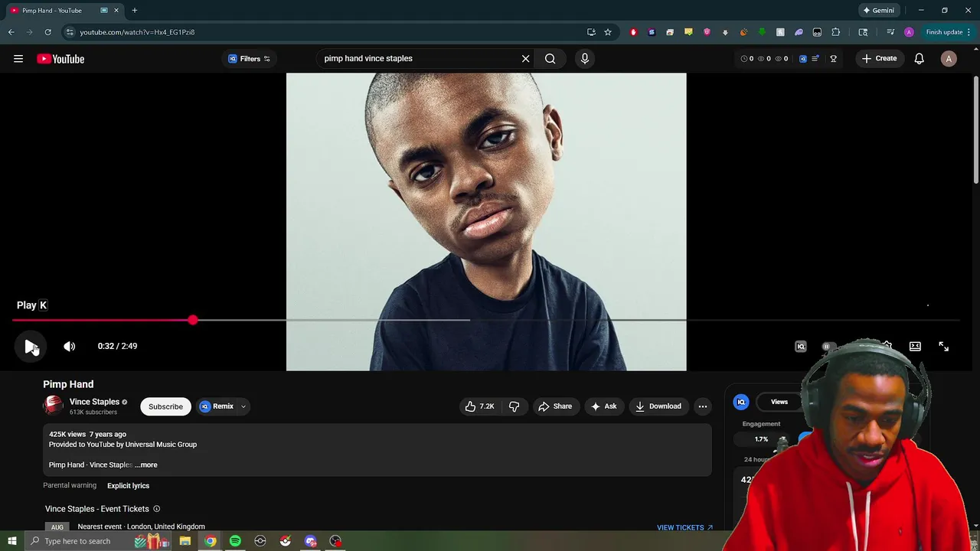Click the 1.7% engagement value

pos(761,439)
